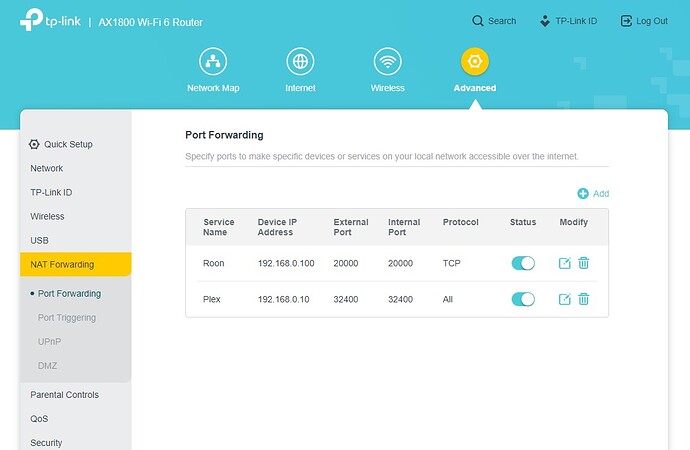Screen dimensions: 690x450
Task: Click the Add plus icon
Action: (x=583, y=194)
